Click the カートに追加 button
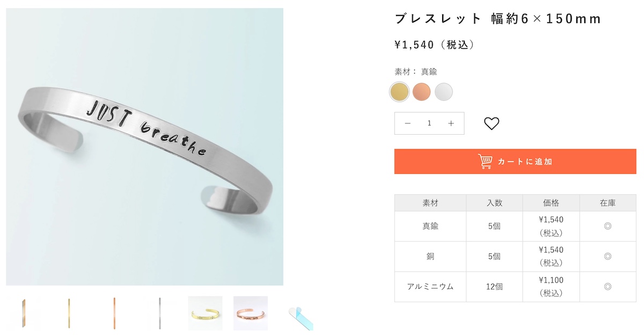 tap(515, 162)
